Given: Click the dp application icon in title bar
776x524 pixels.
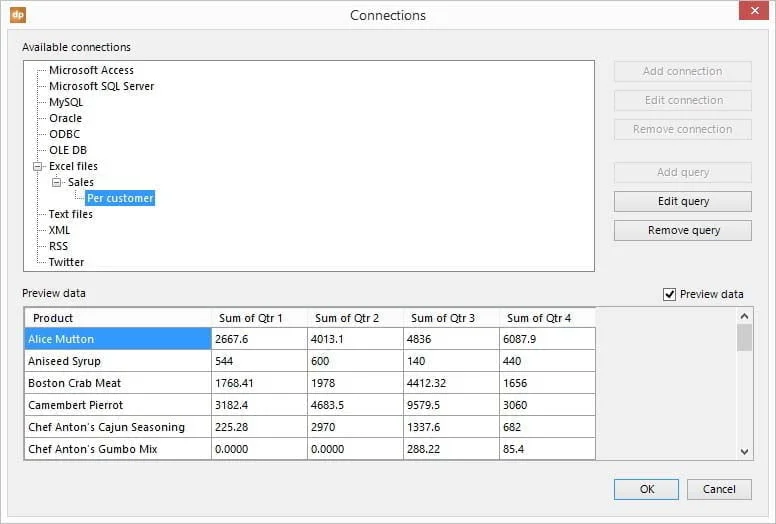Looking at the screenshot, I should pos(18,15).
